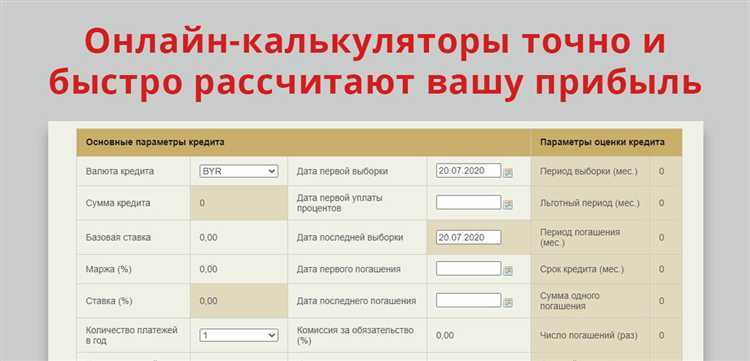
Task: Click the Период выборки (мес.) label
Action: click(589, 171)
